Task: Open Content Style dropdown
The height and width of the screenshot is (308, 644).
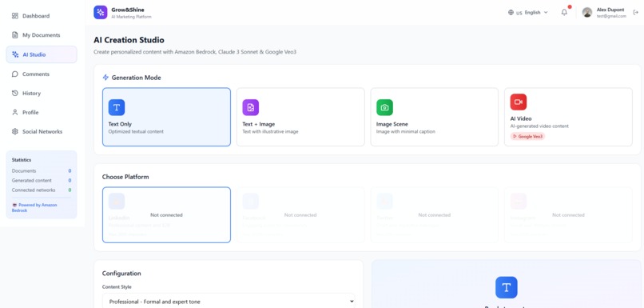Action: 229,302
